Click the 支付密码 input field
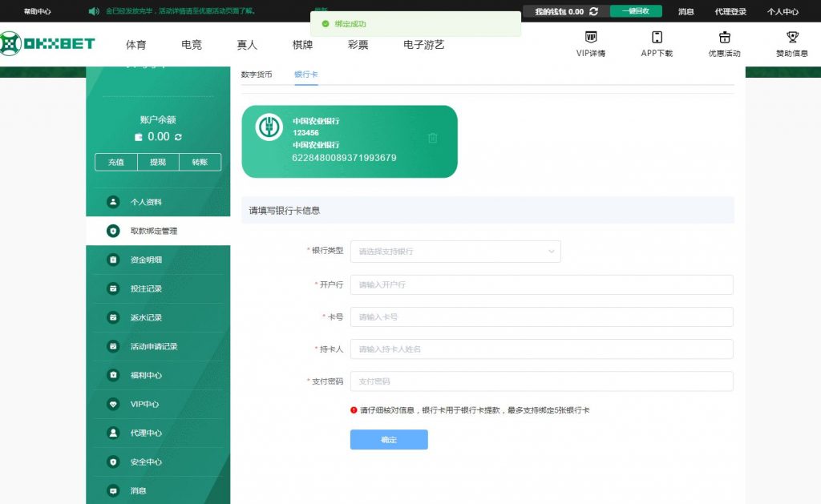821x504 pixels. (x=541, y=381)
